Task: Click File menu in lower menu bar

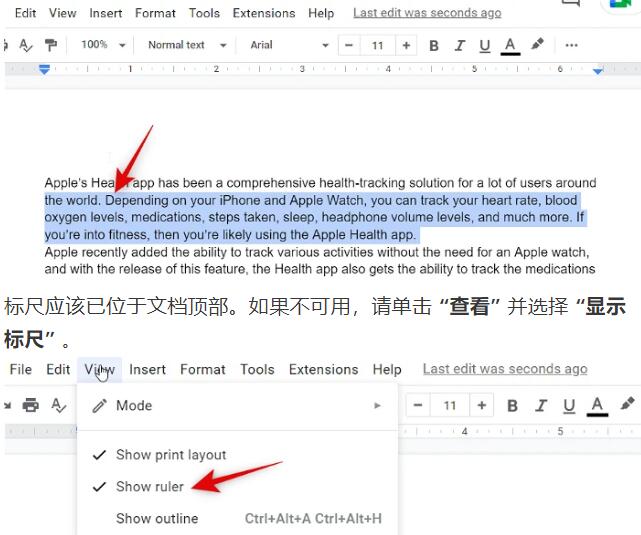Action: point(20,369)
